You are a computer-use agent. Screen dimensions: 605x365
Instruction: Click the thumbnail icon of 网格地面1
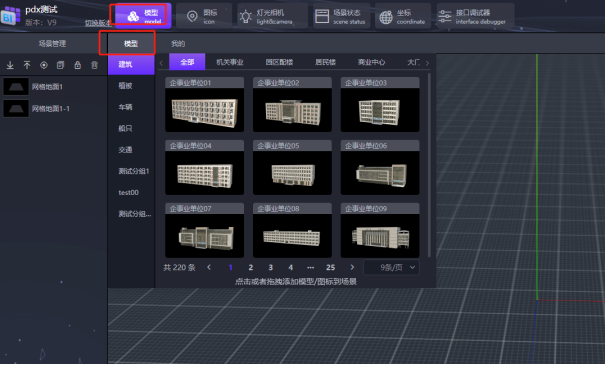16,86
